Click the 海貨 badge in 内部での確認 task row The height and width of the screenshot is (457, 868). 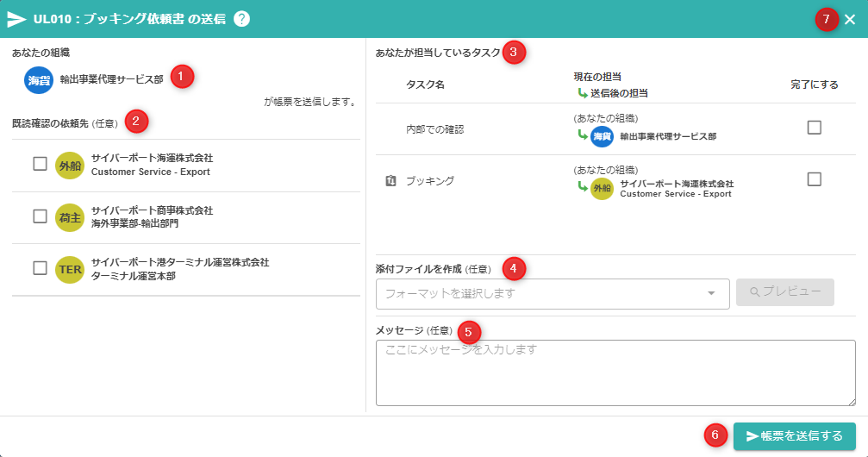602,136
